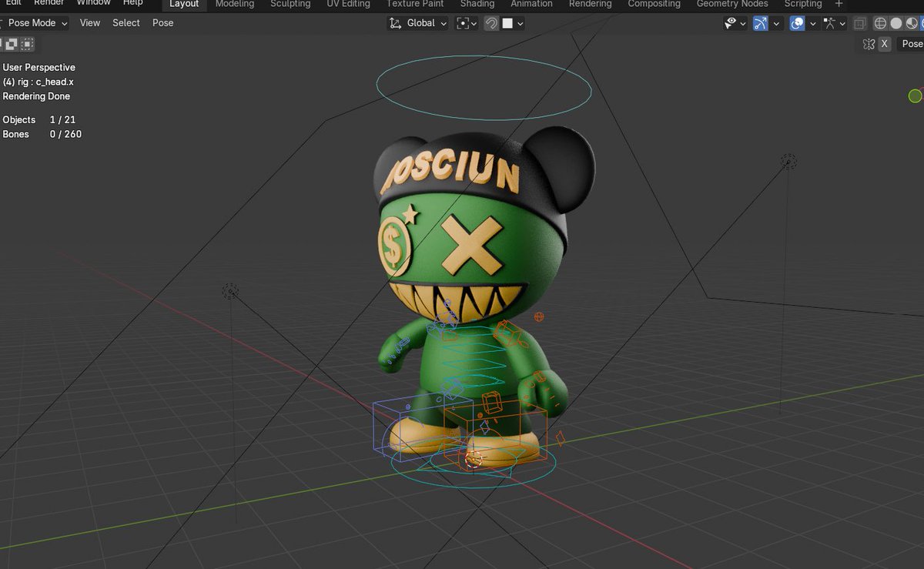The image size is (924, 569).
Task: Switch to wireframe viewport shading
Action: click(x=880, y=23)
